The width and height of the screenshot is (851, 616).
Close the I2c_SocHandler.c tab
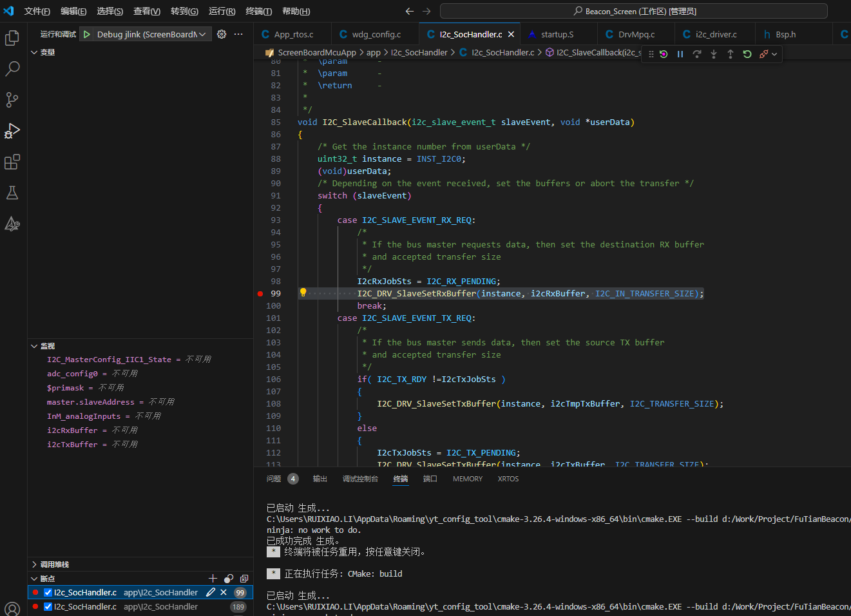511,34
